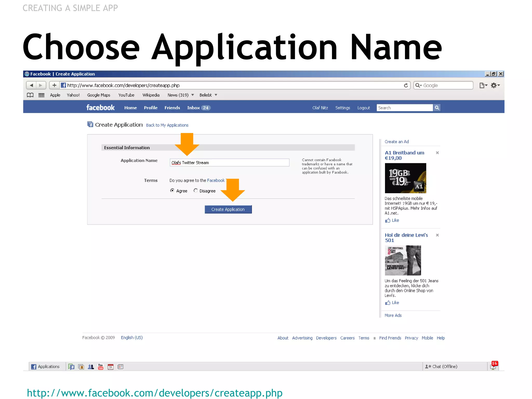The width and height of the screenshot is (532, 399).
Task: Open the bookmarks book icon
Action: click(x=30, y=95)
